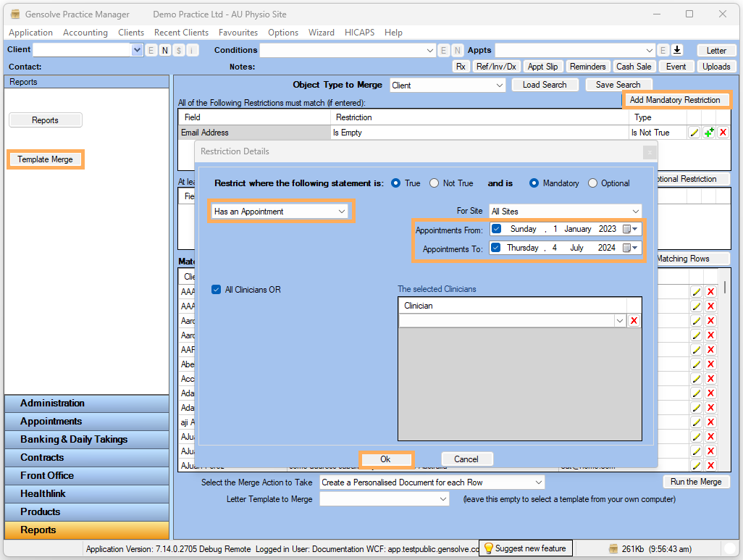Open the Has an Appointment dropdown

[x=342, y=212]
